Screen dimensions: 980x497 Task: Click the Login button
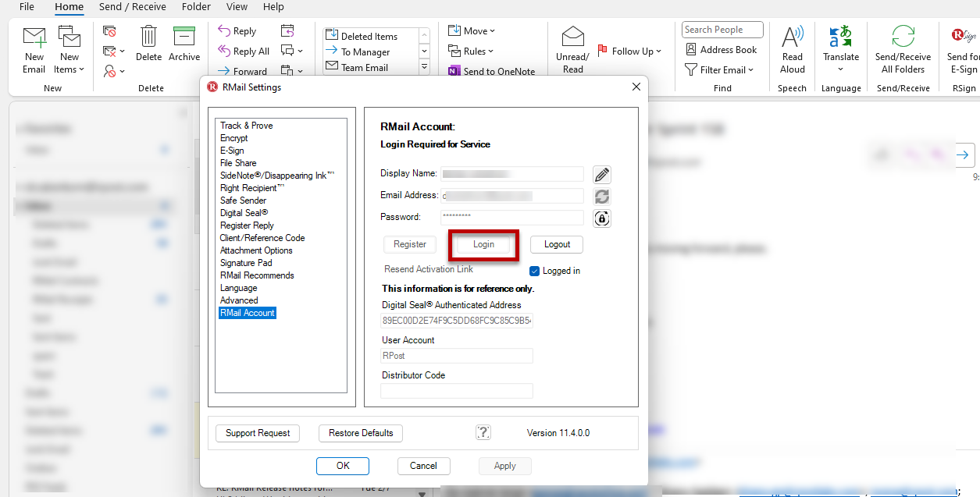pyautogui.click(x=483, y=244)
